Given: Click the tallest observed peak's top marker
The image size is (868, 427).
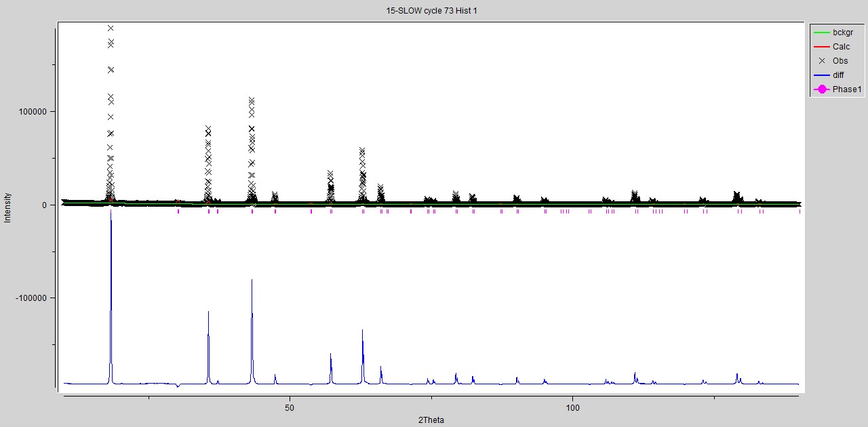Looking at the screenshot, I should 111,28.
